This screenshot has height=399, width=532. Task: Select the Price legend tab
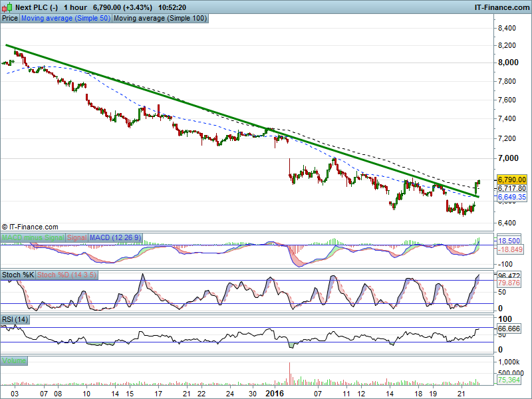[x=10, y=19]
